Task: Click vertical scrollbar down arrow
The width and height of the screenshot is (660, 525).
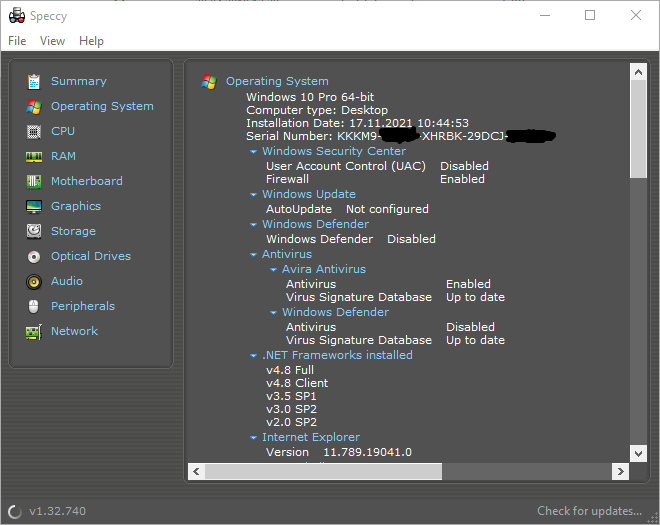Action: pos(638,453)
